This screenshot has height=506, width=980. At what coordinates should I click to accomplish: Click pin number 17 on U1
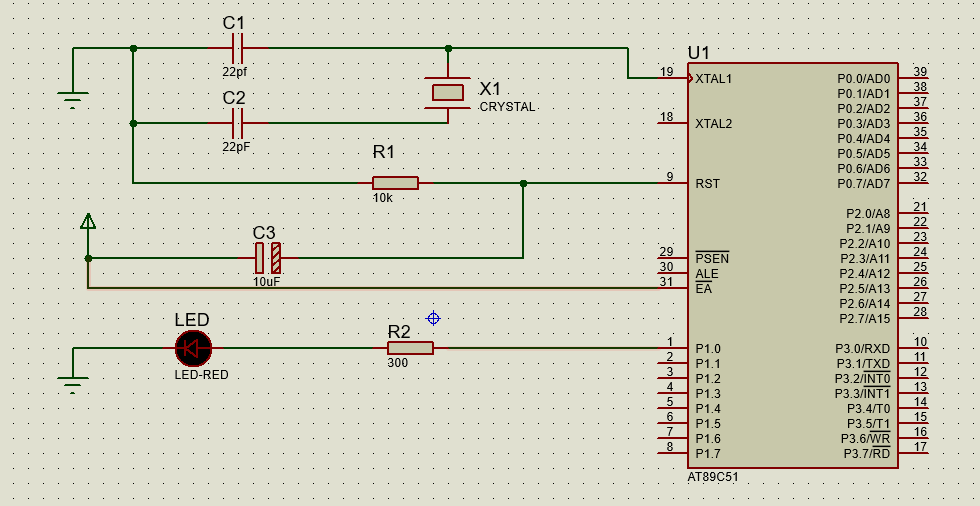click(x=920, y=447)
